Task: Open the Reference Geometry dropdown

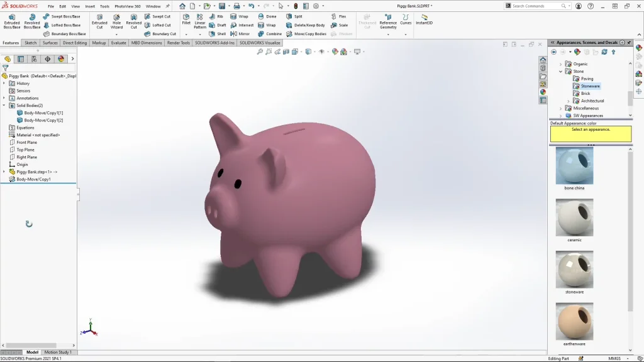Action: tap(388, 34)
